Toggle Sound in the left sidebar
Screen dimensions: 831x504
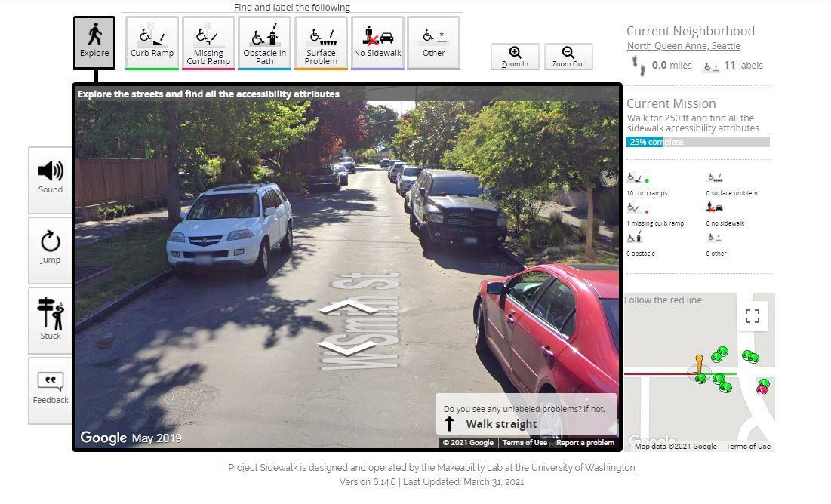[x=51, y=180]
